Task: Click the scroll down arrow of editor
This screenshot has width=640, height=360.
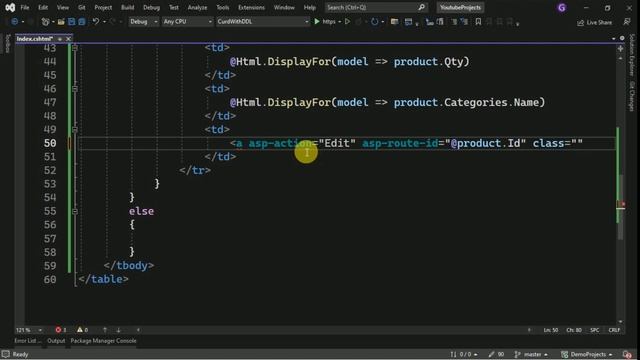Action: [620, 322]
